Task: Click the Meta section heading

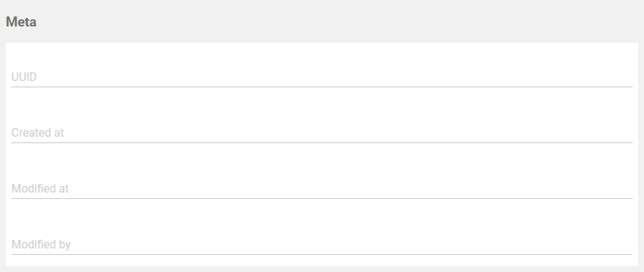Action: tap(21, 21)
